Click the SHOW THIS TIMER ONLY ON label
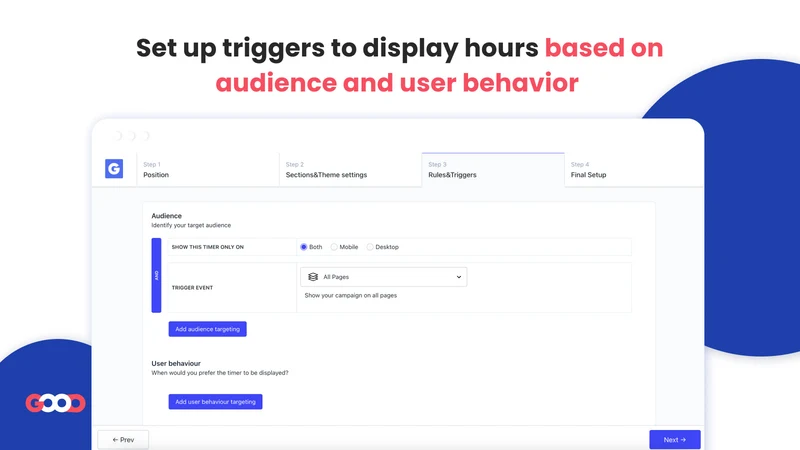The width and height of the screenshot is (800, 450). [x=208, y=247]
